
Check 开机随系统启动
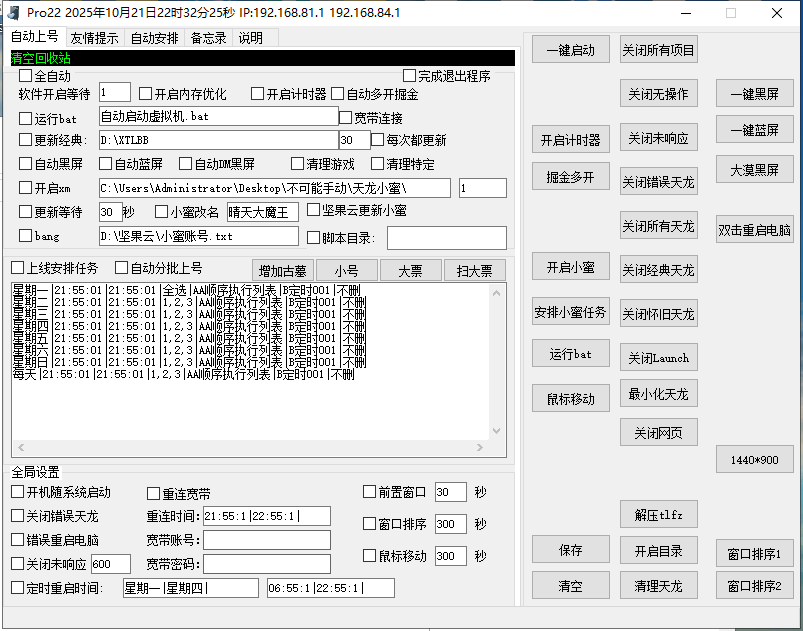pos(16,491)
